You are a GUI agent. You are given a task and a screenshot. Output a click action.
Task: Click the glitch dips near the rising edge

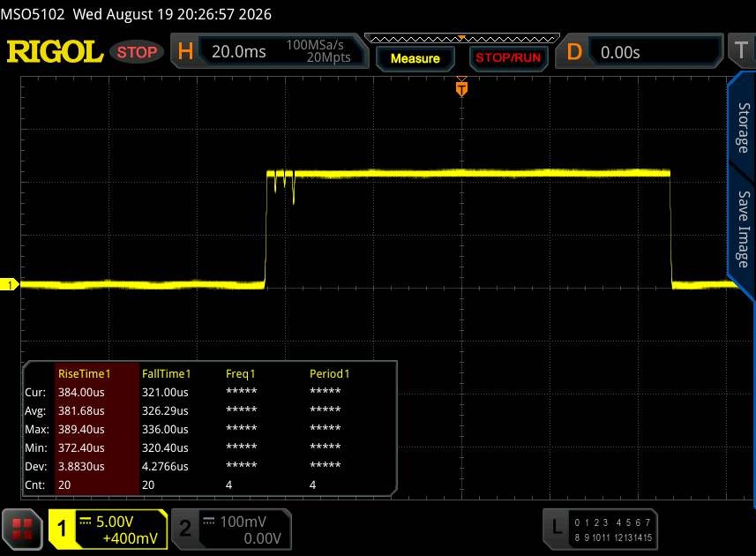284,185
